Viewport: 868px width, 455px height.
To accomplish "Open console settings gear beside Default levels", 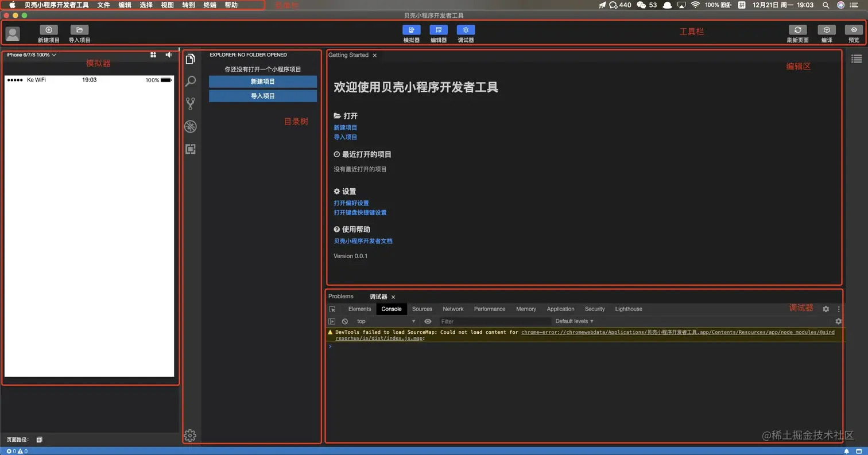I will pos(838,321).
